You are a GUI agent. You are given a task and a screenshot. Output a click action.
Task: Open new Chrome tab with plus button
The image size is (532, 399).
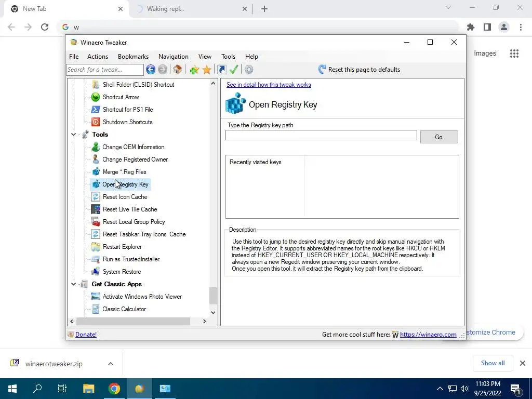pos(264,9)
